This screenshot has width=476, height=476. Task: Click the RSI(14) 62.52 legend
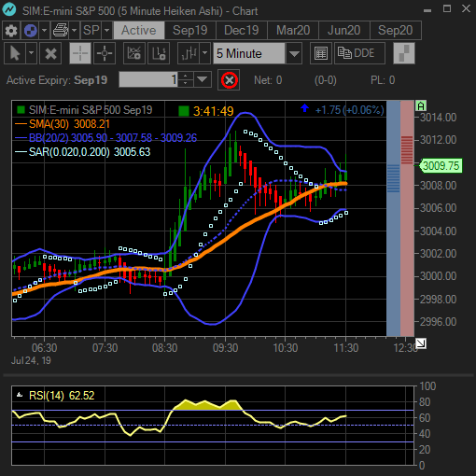62,396
